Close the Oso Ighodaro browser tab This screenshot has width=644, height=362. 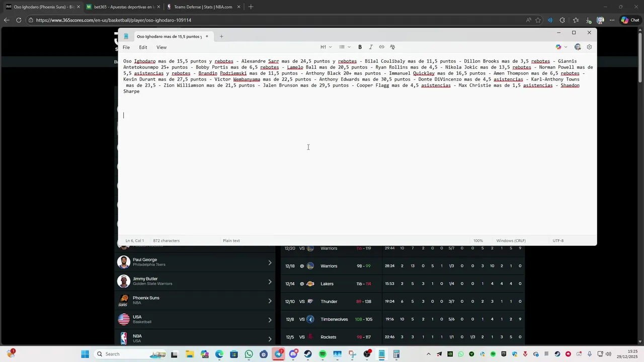point(78,7)
